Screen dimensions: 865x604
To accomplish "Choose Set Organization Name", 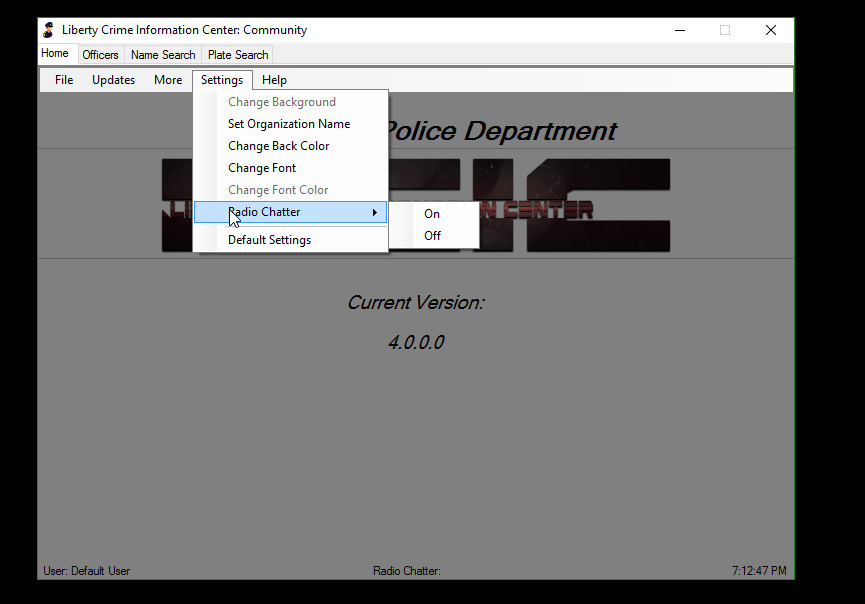I will 289,124.
